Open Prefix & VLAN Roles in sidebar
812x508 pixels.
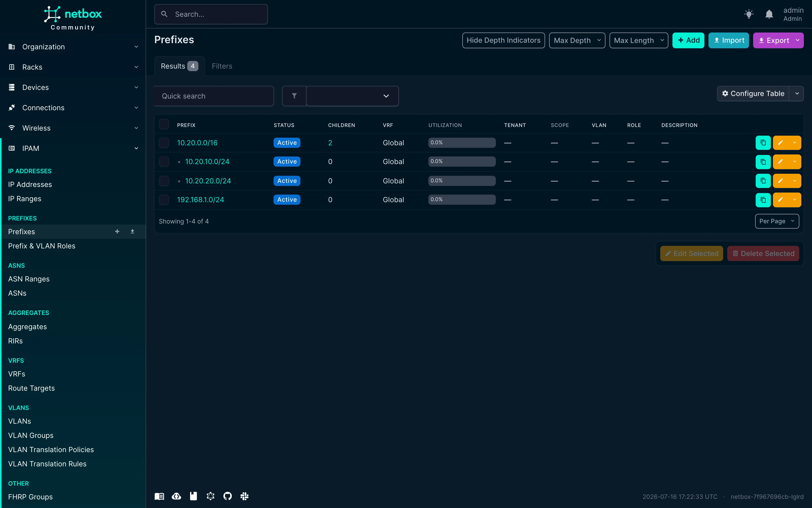coord(42,246)
